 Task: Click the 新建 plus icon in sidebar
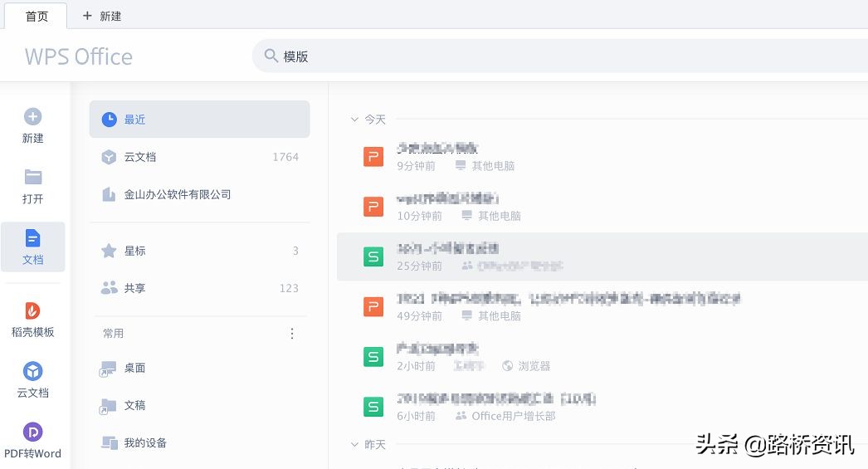[32, 116]
